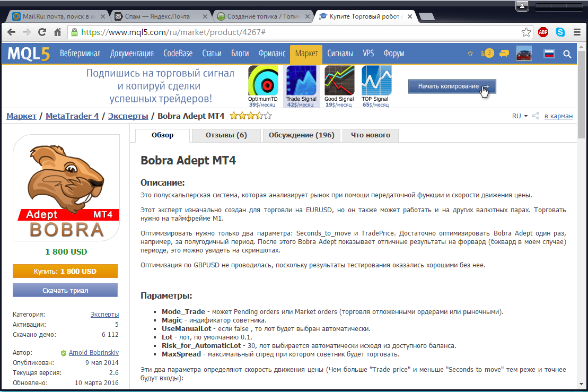
Task: Follow the Маркет breadcrumb link
Action: [x=21, y=116]
